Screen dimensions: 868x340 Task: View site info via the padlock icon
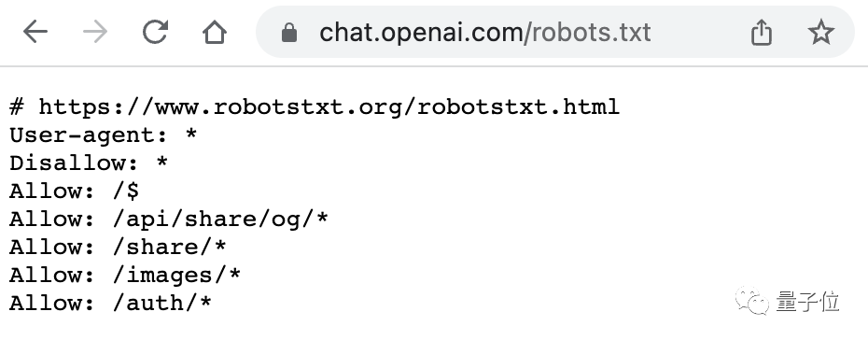289,33
